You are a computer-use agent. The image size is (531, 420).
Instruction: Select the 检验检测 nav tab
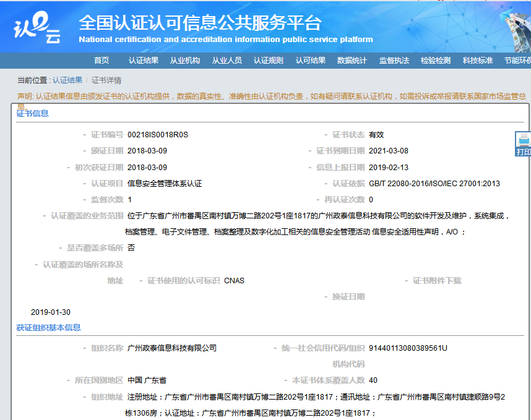tap(436, 61)
